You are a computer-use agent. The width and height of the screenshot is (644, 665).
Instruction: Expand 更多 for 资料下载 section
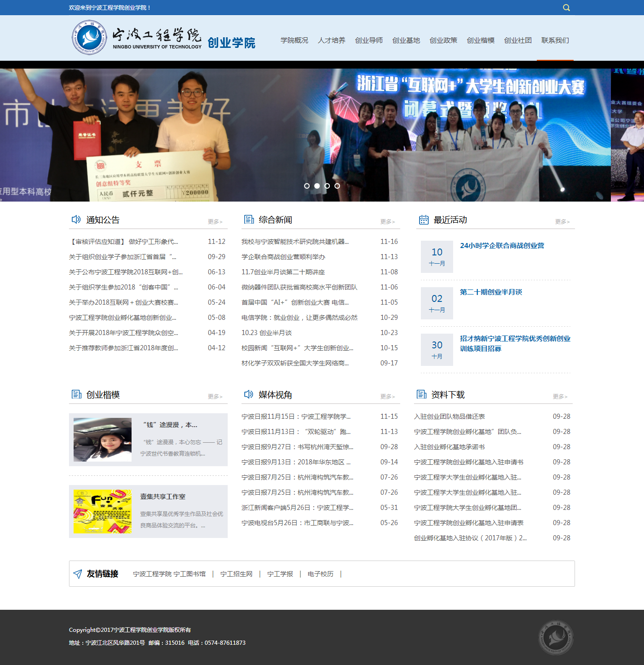tap(560, 397)
